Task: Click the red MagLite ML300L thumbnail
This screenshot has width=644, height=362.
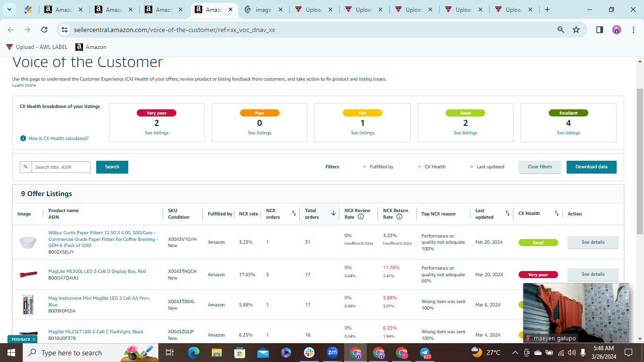Action: pyautogui.click(x=28, y=274)
